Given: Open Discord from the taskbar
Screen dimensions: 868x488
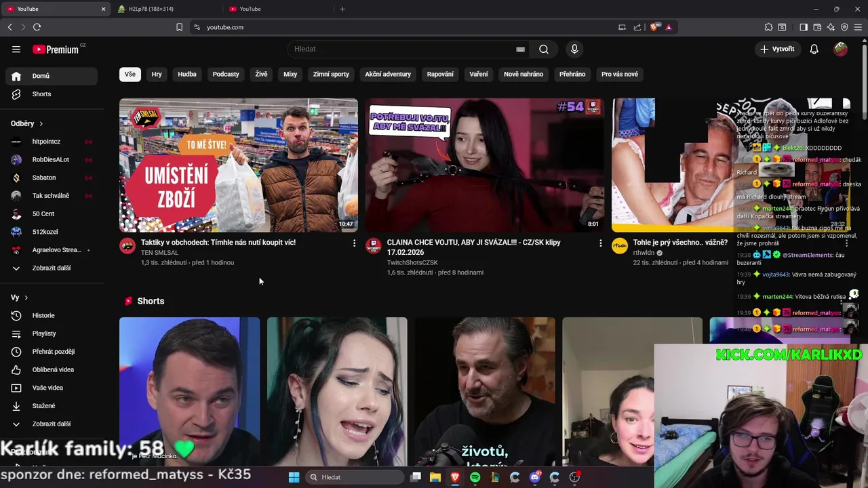Looking at the screenshot, I should [x=534, y=477].
